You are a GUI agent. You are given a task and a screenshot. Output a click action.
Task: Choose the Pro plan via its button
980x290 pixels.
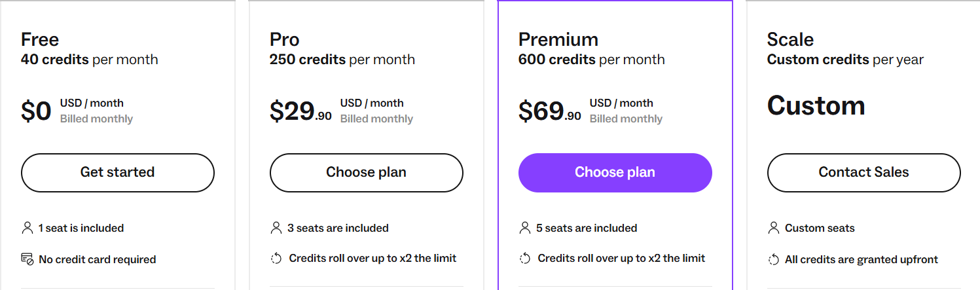366,173
